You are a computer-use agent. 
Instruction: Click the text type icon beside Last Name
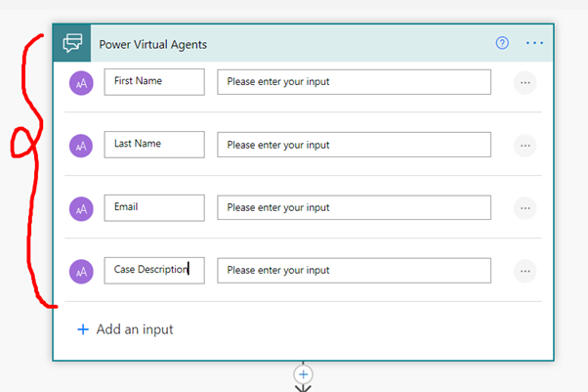click(81, 146)
